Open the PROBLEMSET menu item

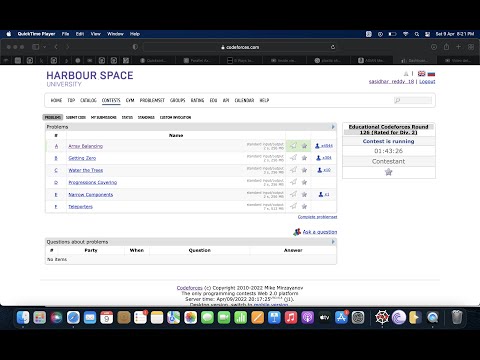coord(152,100)
